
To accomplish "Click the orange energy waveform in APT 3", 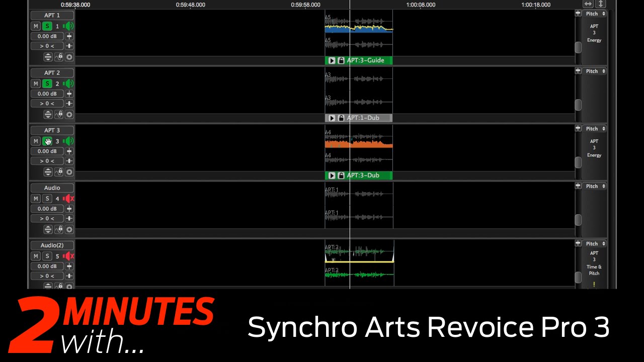I will coord(359,145).
